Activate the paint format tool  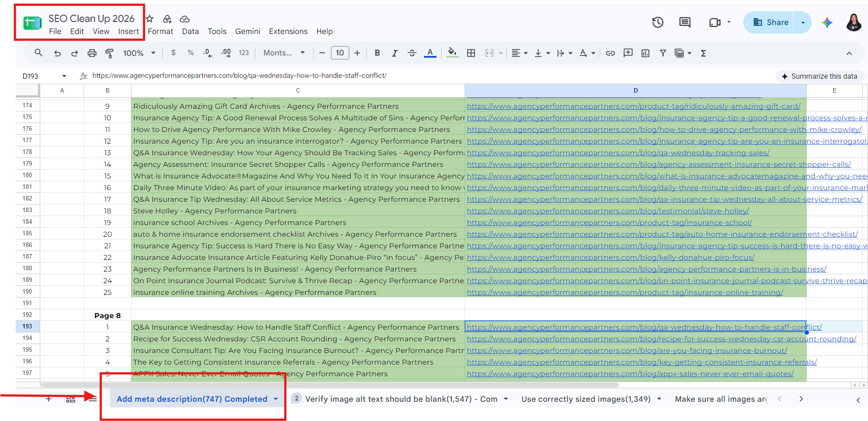point(109,53)
